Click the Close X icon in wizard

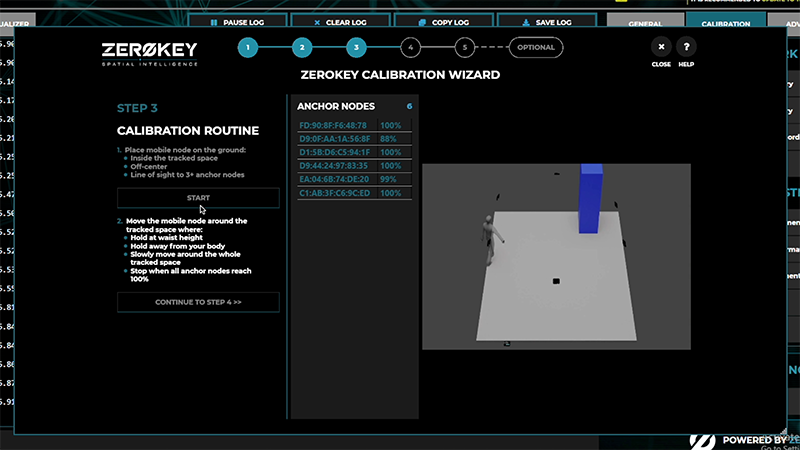661,47
